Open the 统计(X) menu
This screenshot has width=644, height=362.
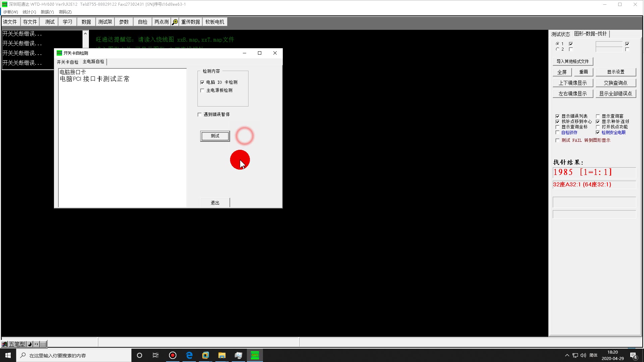29,12
